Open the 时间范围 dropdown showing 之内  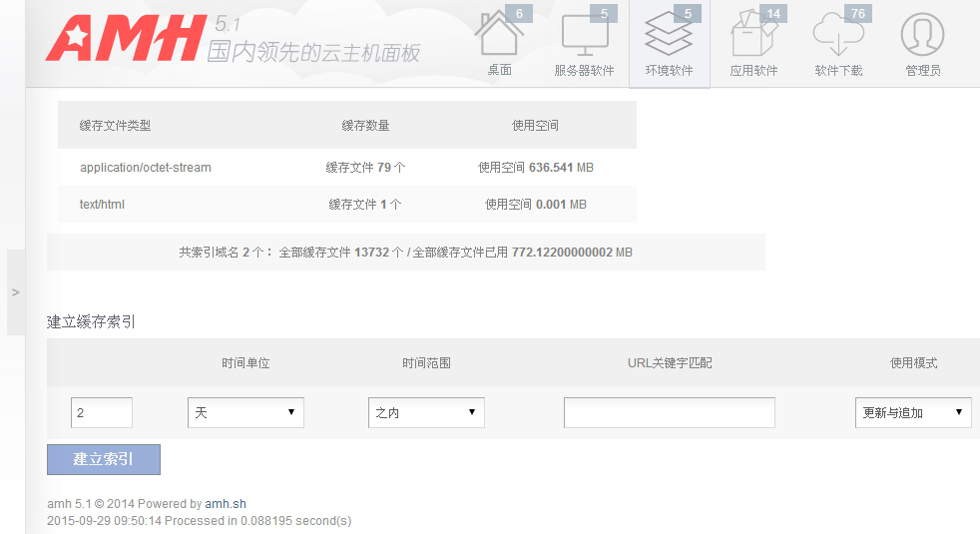coord(426,412)
